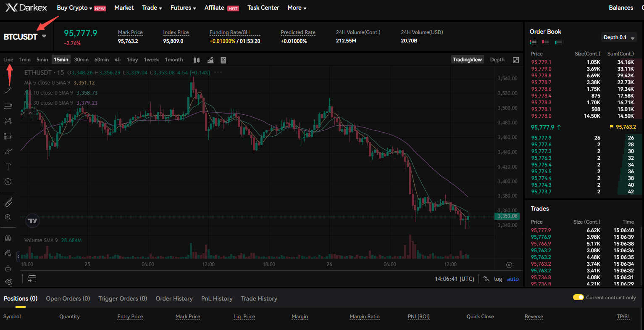Screen dimensions: 644x330
Task: Toggle log scale on chart
Action: [x=498, y=279]
